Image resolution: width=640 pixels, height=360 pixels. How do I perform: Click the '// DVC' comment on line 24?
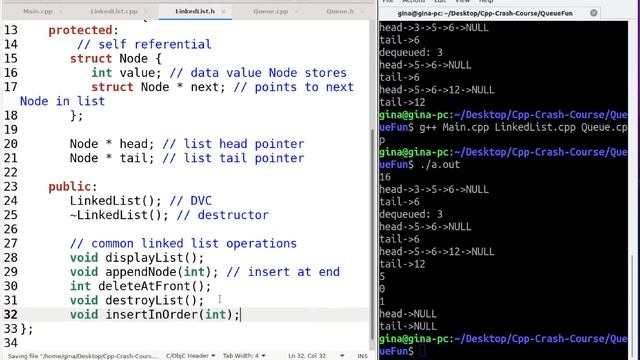click(x=191, y=201)
